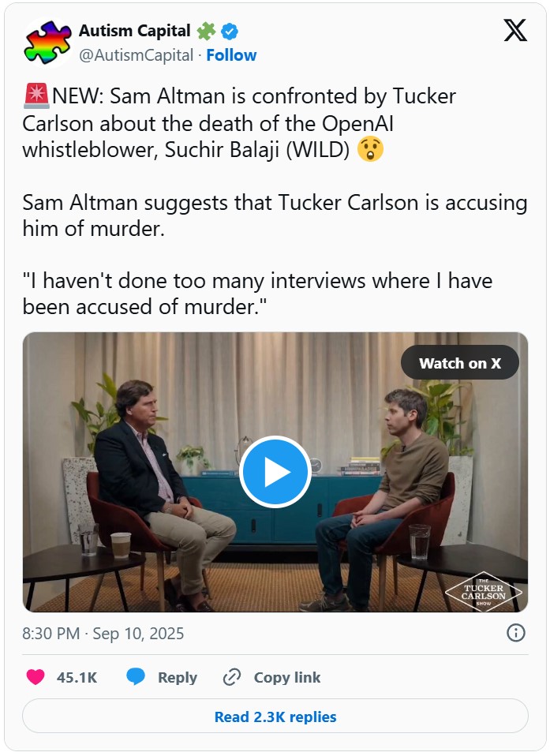The width and height of the screenshot is (550, 756).
Task: Like the tweet with the heart icon
Action: (x=36, y=677)
